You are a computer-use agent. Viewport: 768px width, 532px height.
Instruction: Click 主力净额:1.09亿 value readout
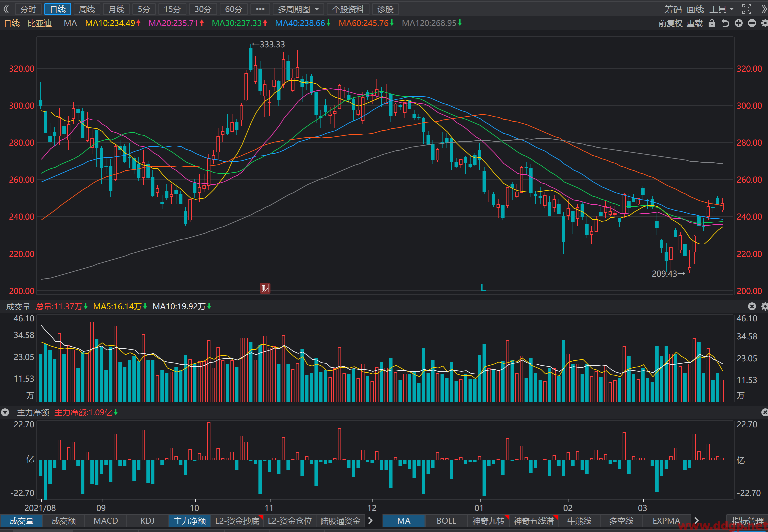83,413
